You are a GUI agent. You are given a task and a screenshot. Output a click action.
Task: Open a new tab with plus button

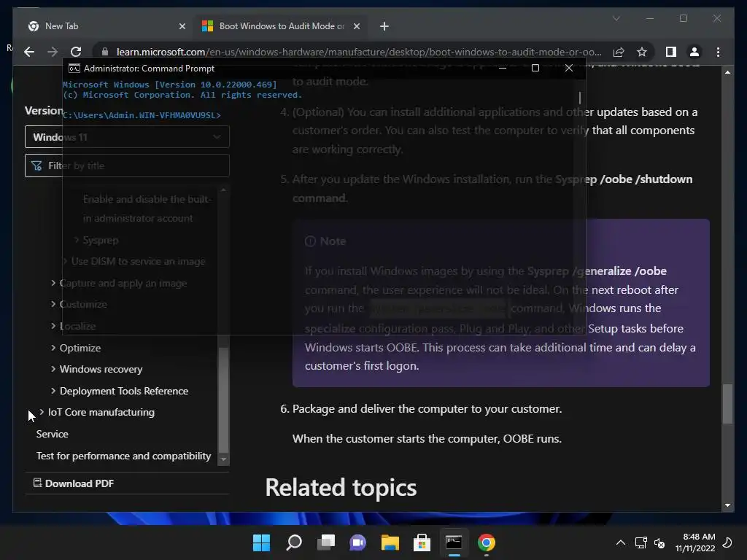pyautogui.click(x=384, y=26)
